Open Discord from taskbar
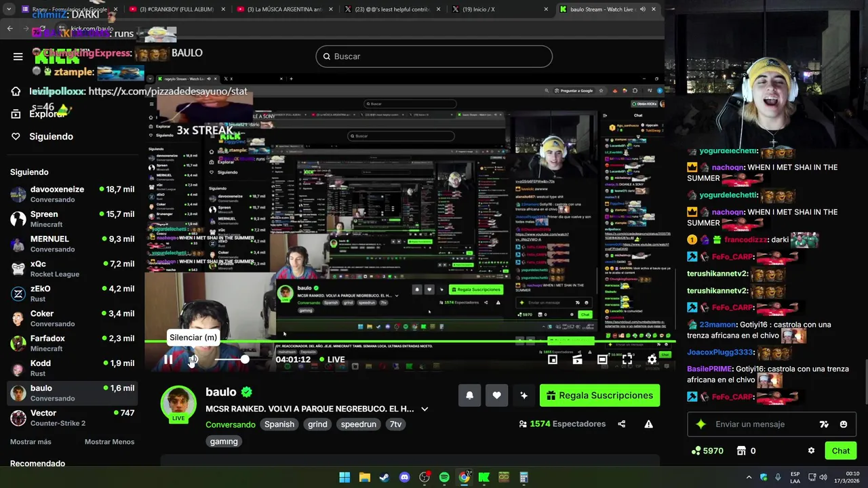This screenshot has width=868, height=488. click(405, 477)
